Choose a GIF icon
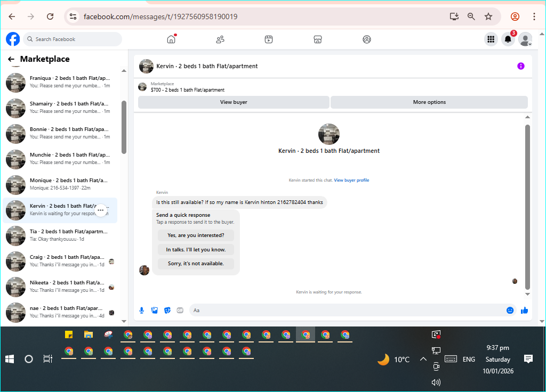 point(180,311)
